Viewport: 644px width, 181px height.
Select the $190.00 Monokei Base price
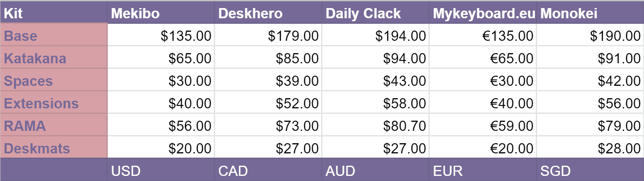[615, 36]
